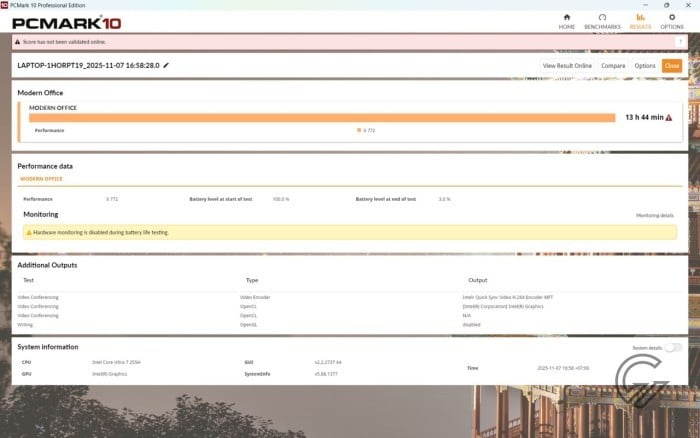Click the Test column header
Viewport: 700px width, 438px height.
29,280
